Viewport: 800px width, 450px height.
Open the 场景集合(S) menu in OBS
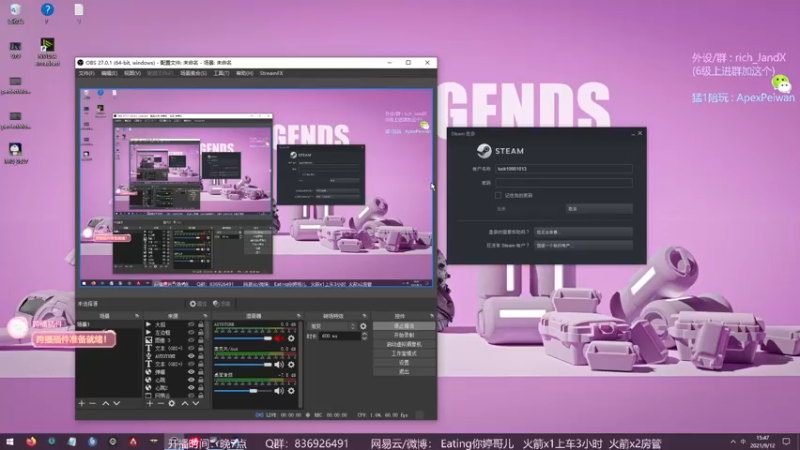(x=193, y=73)
